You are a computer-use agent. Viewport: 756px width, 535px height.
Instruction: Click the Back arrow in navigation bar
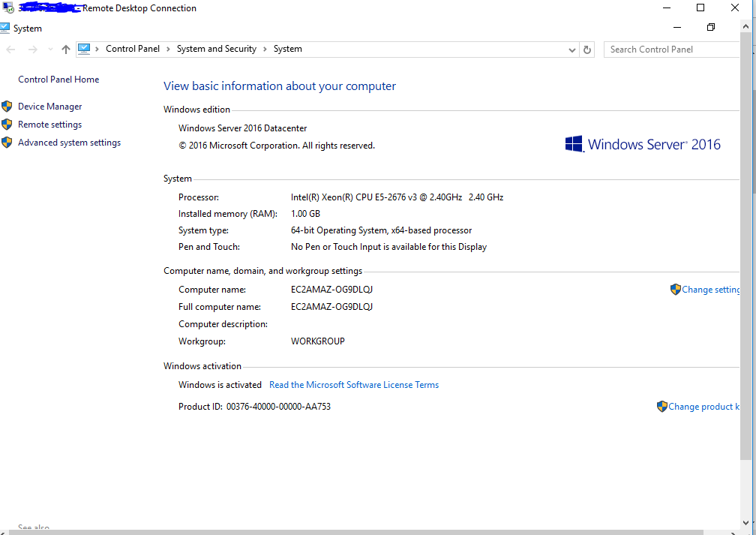pyautogui.click(x=10, y=50)
